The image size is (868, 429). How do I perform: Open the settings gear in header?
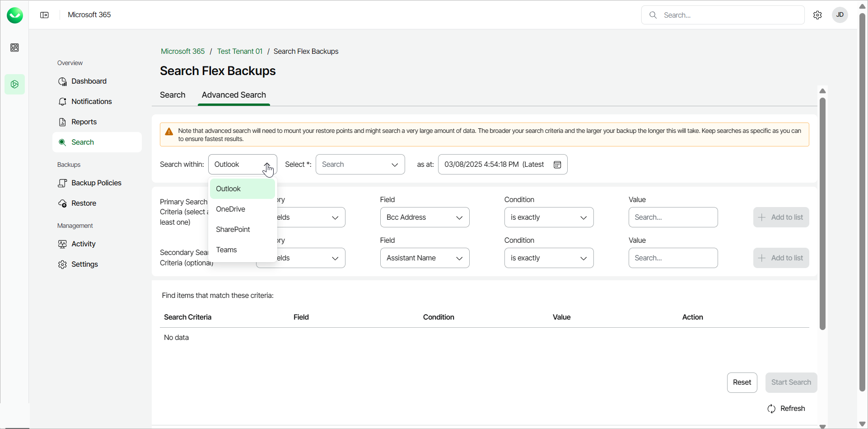point(817,15)
